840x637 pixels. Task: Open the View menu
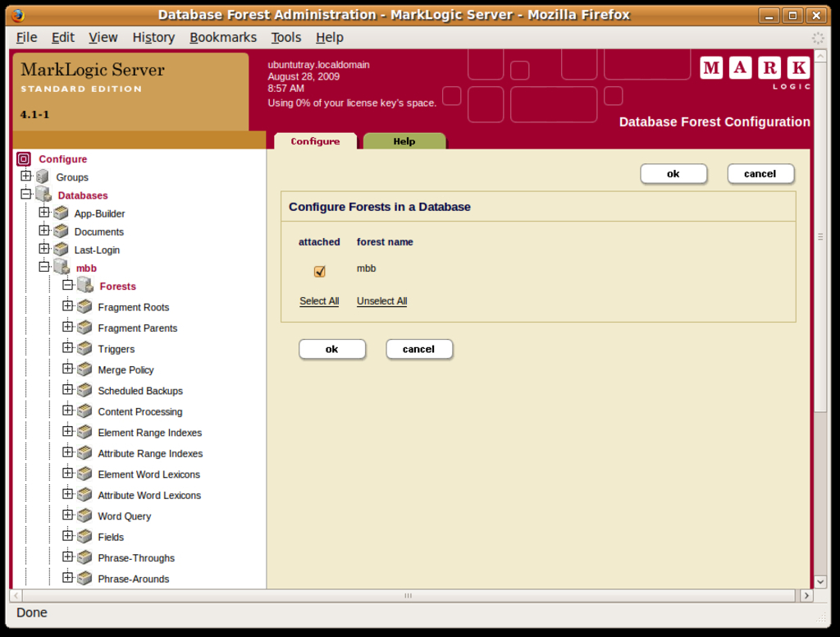coord(103,38)
